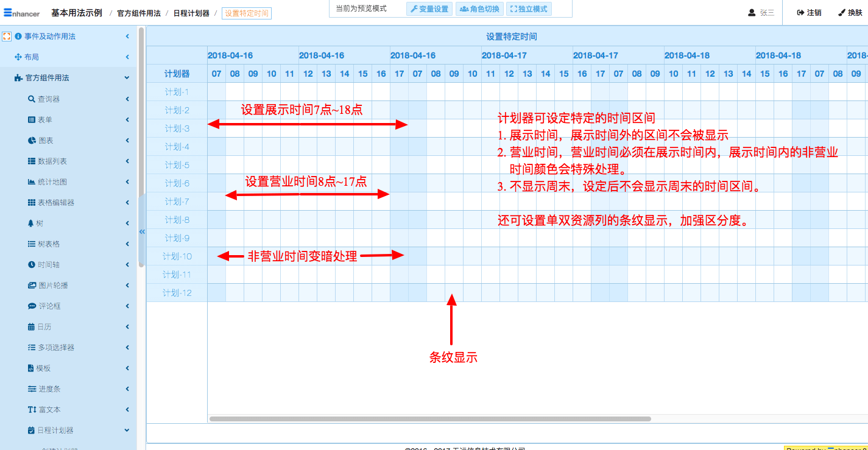Collapse the 官方组件用法 section arrow
This screenshot has height=450, width=868.
click(127, 78)
